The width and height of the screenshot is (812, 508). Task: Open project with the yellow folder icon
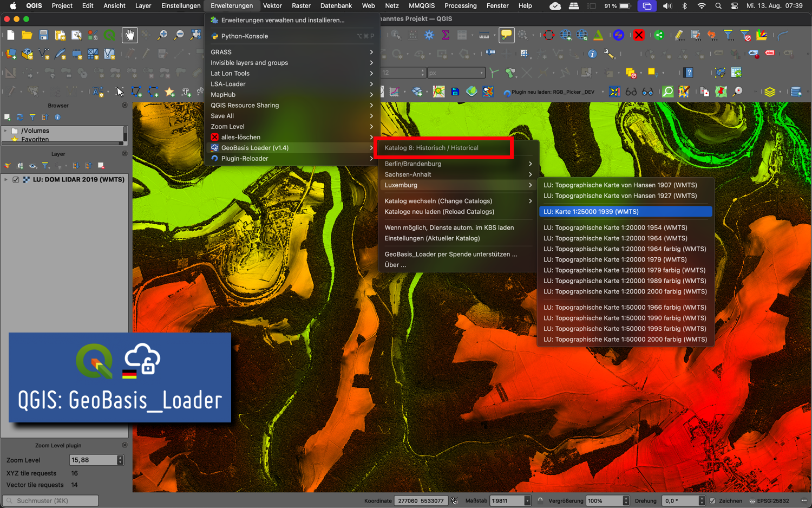(x=27, y=35)
